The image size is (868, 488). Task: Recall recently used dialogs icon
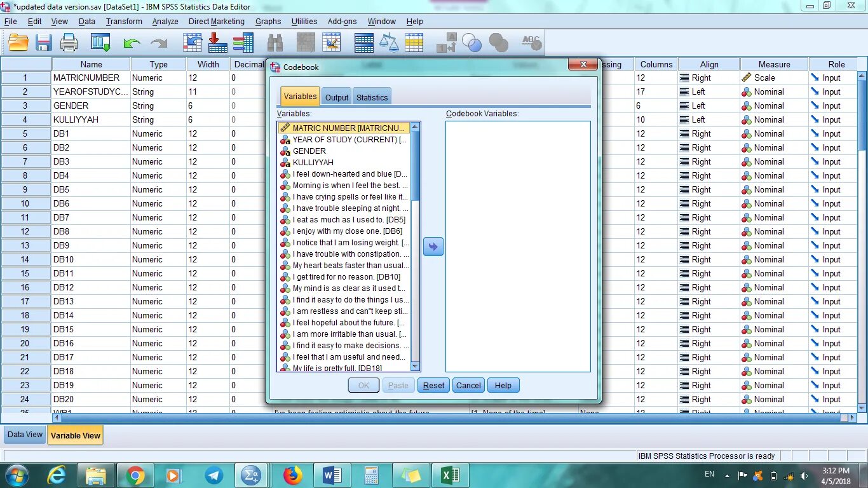(100, 43)
